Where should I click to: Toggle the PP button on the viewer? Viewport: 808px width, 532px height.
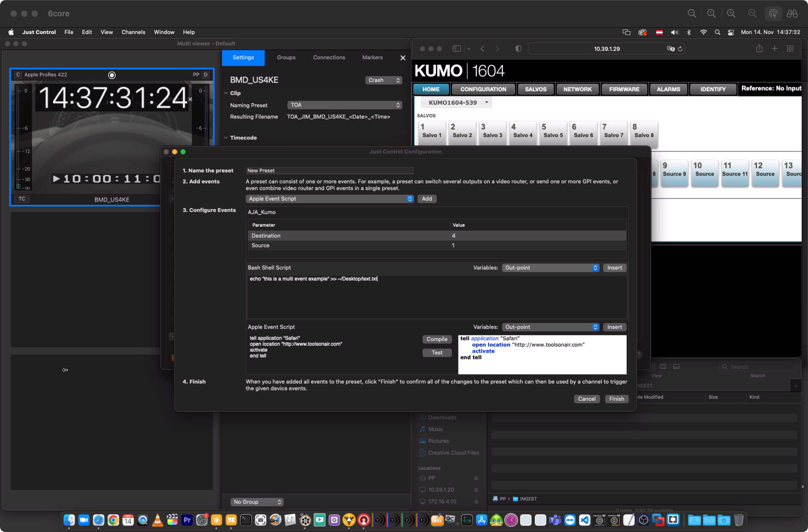coord(196,75)
